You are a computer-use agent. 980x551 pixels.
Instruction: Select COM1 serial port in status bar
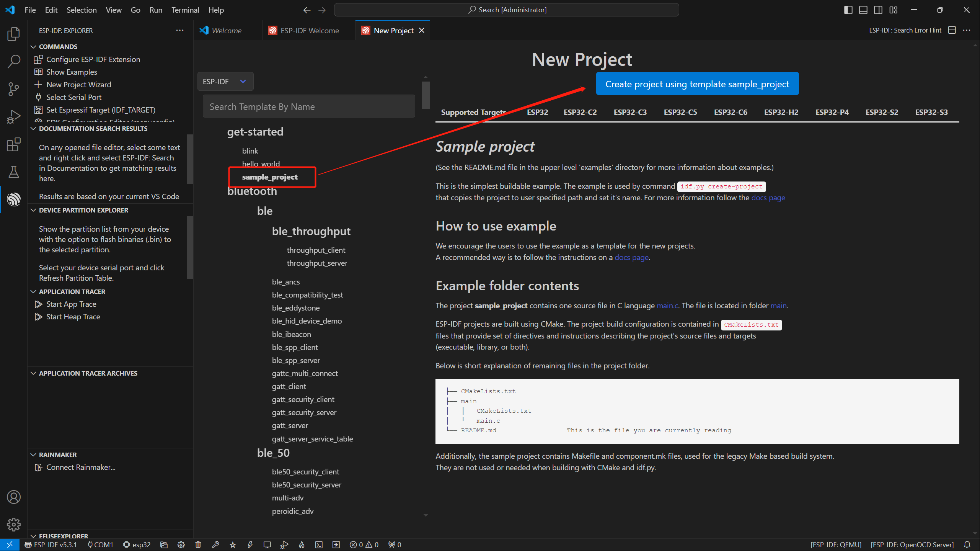(x=100, y=544)
